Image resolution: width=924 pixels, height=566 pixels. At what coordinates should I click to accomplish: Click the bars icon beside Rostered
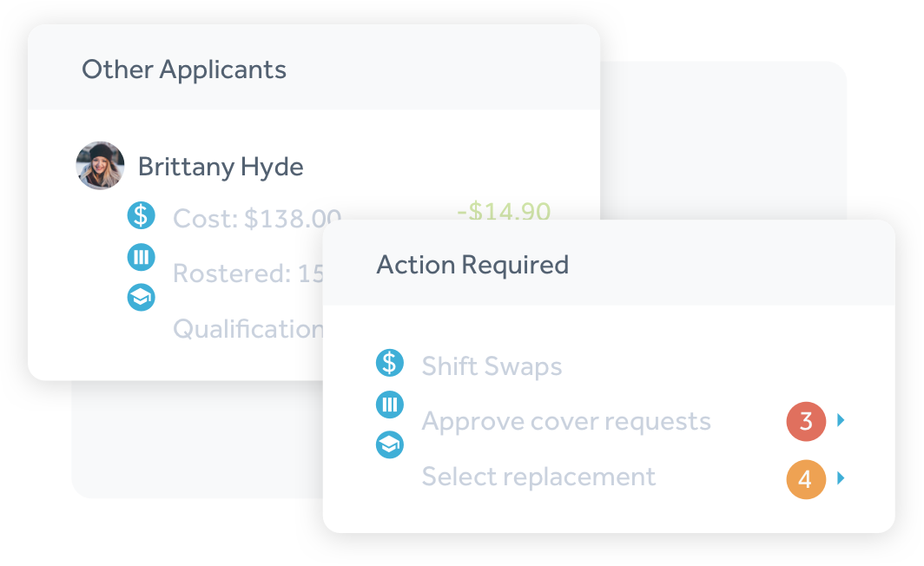point(142,257)
